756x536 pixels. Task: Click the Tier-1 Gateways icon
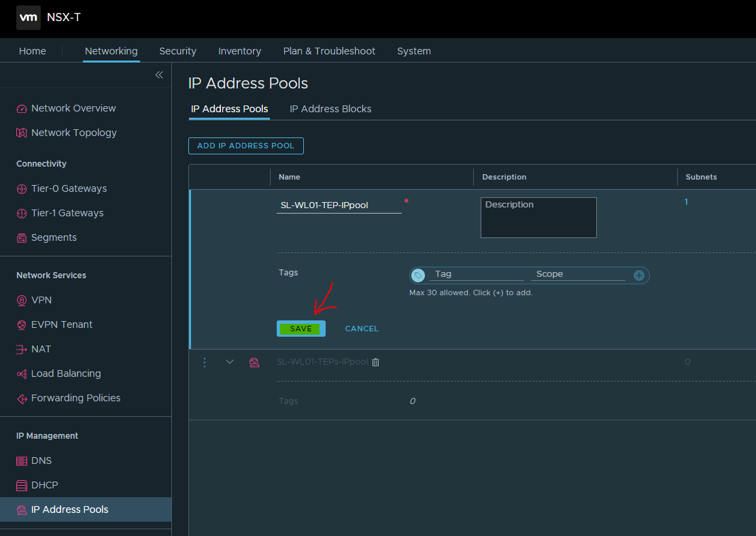point(22,213)
